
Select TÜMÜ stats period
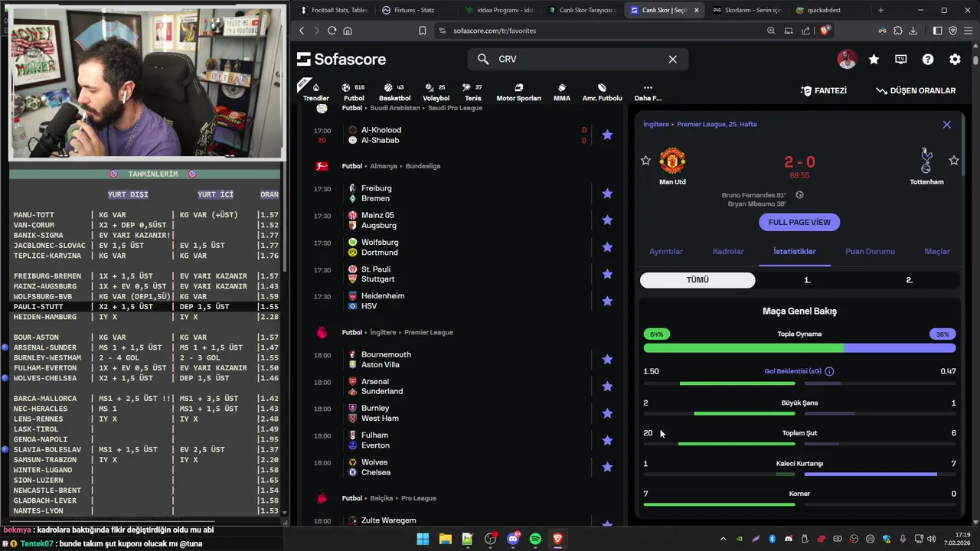click(x=697, y=280)
